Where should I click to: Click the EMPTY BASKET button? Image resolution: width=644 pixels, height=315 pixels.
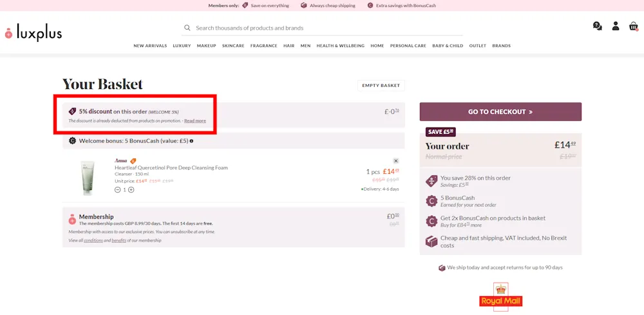coord(381,86)
